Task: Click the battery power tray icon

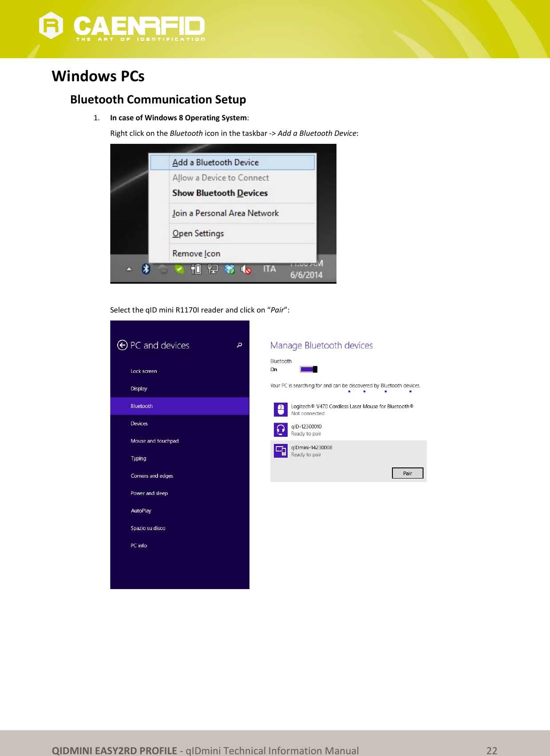Action: 196,269
